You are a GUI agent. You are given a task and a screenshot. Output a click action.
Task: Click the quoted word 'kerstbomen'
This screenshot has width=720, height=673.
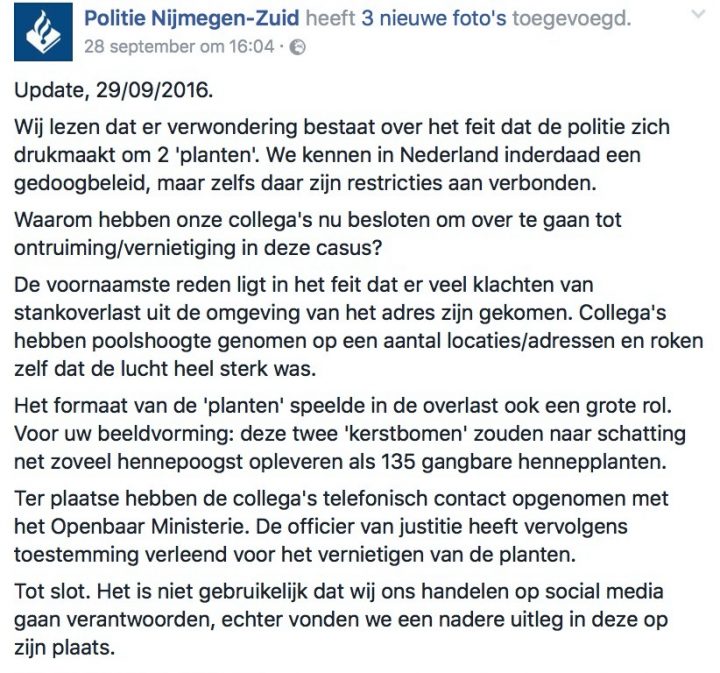tap(406, 434)
